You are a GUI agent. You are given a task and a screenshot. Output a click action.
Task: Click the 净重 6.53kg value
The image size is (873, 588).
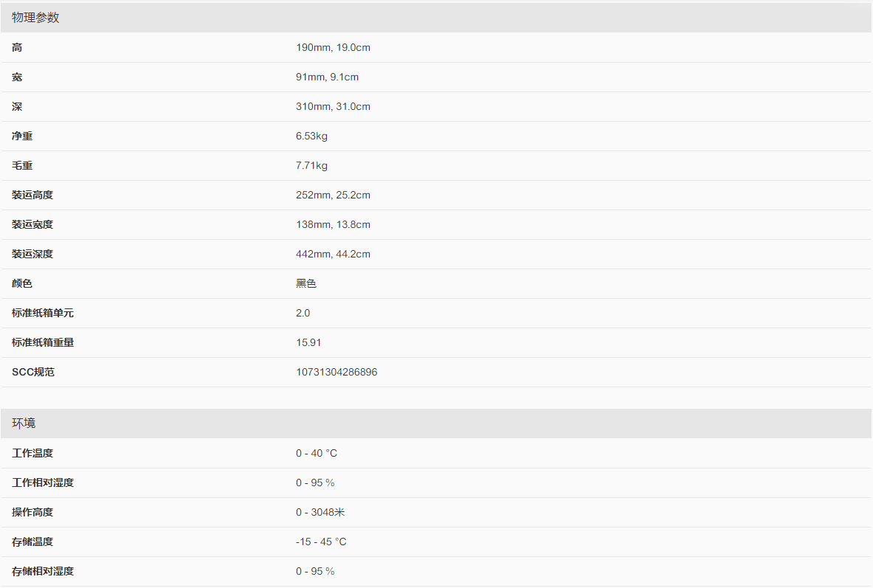tap(311, 136)
